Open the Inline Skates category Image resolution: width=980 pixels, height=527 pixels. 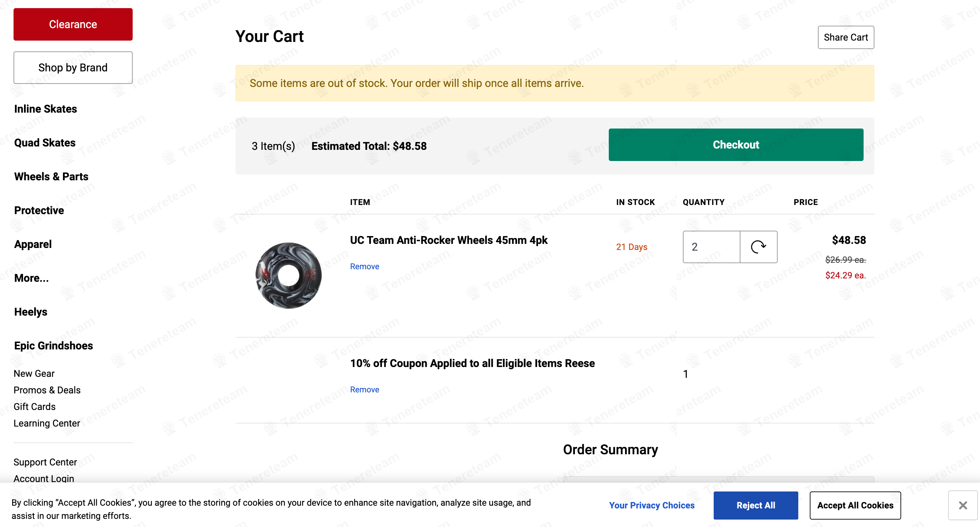coord(46,109)
